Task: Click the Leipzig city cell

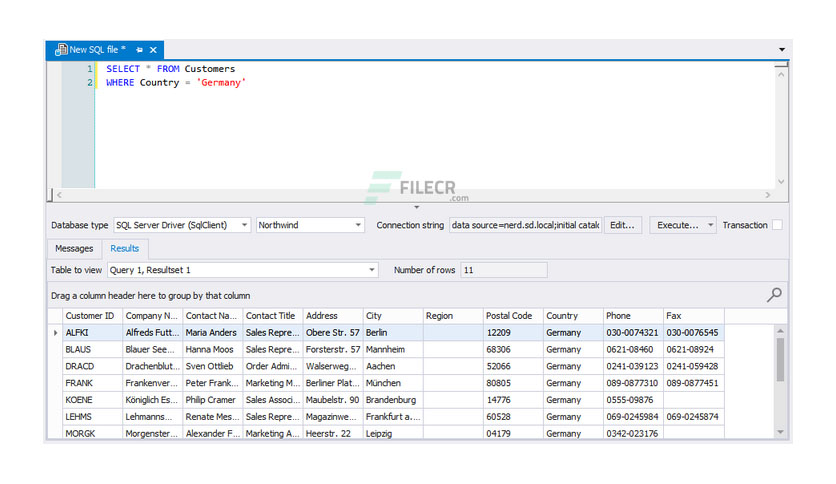Action: point(393,433)
